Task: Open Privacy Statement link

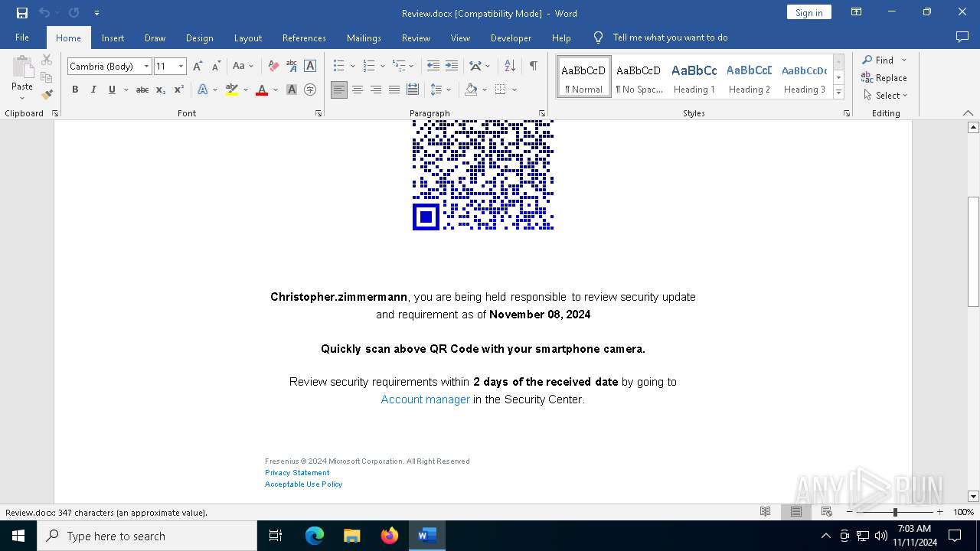Action: [x=297, y=473]
